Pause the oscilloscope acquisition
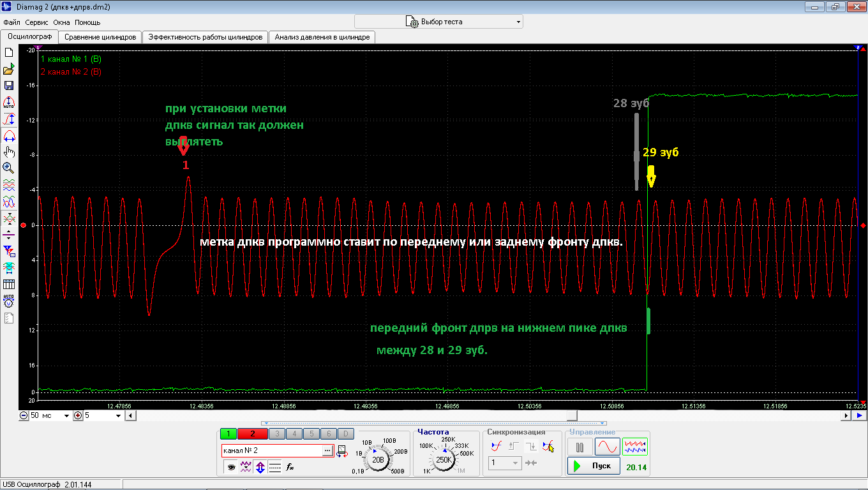868x490 pixels. (580, 447)
